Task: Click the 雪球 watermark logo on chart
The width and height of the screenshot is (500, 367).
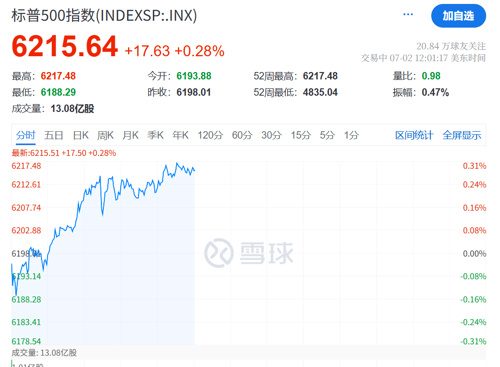Action: [x=249, y=253]
